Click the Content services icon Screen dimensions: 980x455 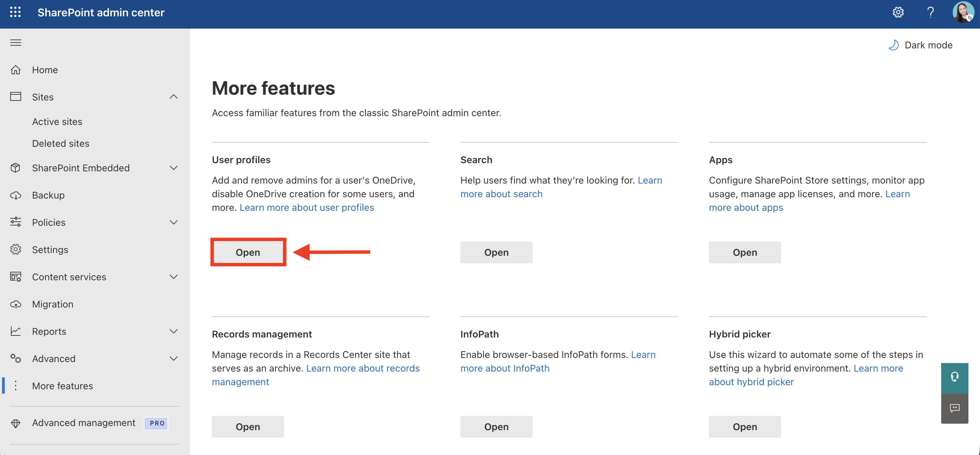pos(16,277)
